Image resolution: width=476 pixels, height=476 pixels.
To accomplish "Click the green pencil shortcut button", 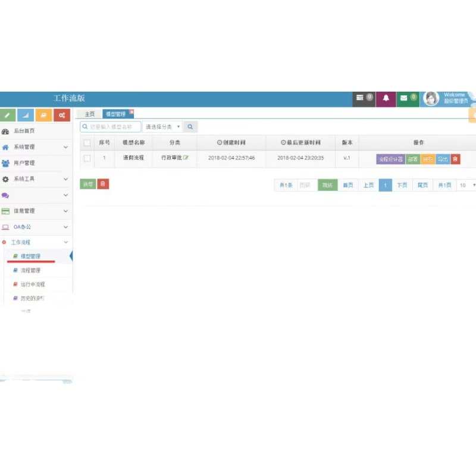I will [x=8, y=115].
